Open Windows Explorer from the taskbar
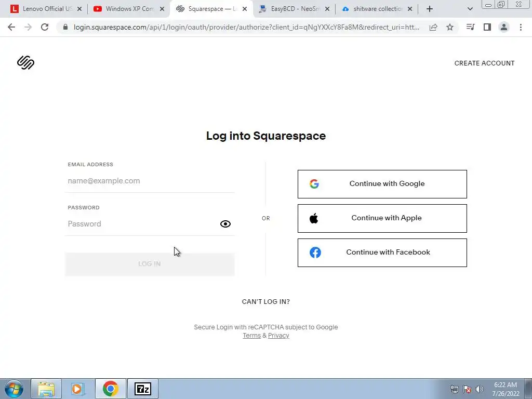Viewport: 532px width, 399px height. coord(46,389)
